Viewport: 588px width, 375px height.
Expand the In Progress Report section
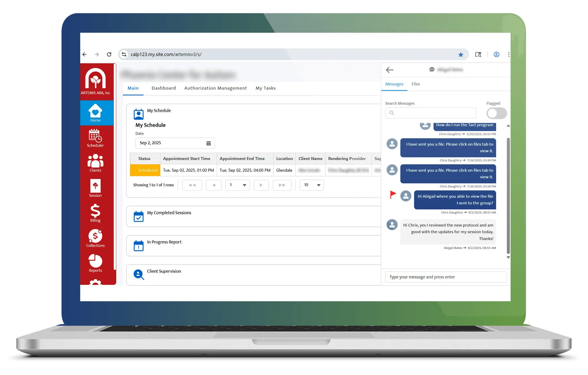tap(164, 242)
